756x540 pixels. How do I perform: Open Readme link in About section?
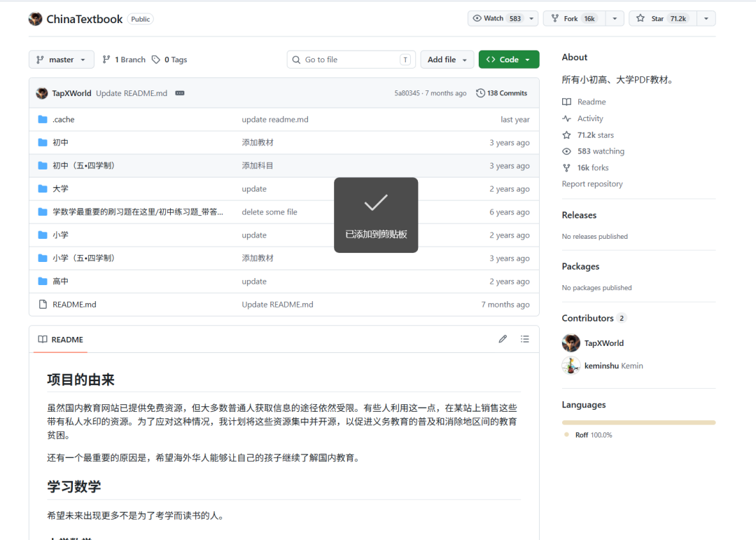591,102
